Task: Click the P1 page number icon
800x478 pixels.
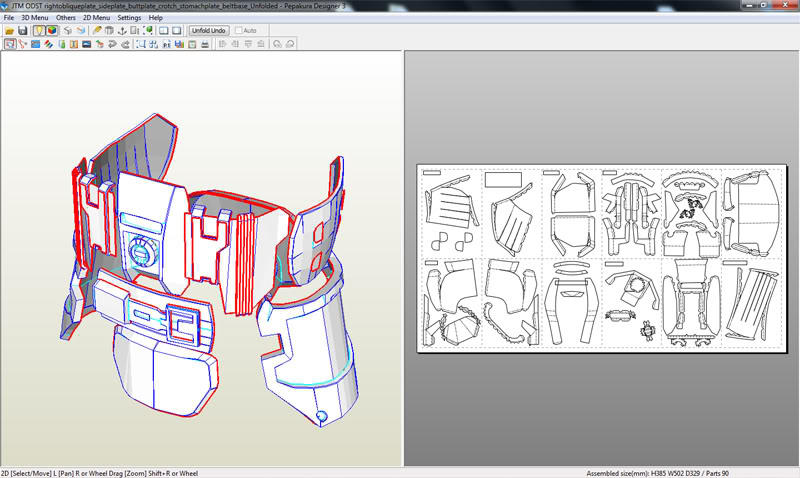Action: tap(166, 44)
